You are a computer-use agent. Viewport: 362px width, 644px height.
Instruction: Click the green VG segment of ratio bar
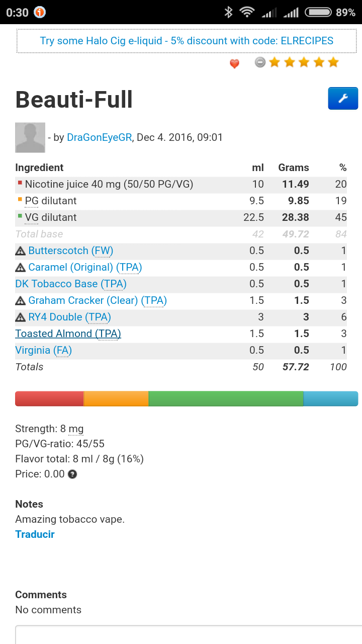coord(226,398)
